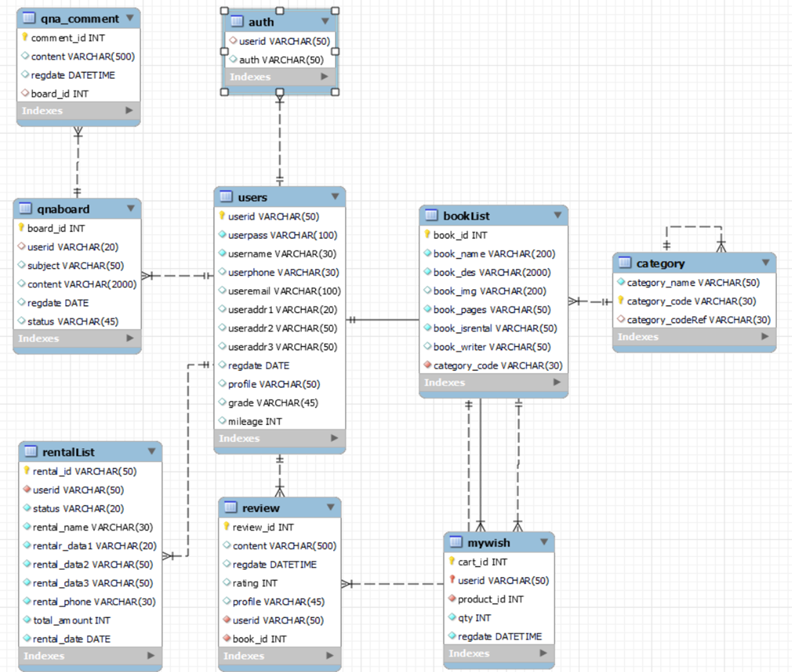792x672 pixels.
Task: Click the table icon on the category header
Action: 625,263
